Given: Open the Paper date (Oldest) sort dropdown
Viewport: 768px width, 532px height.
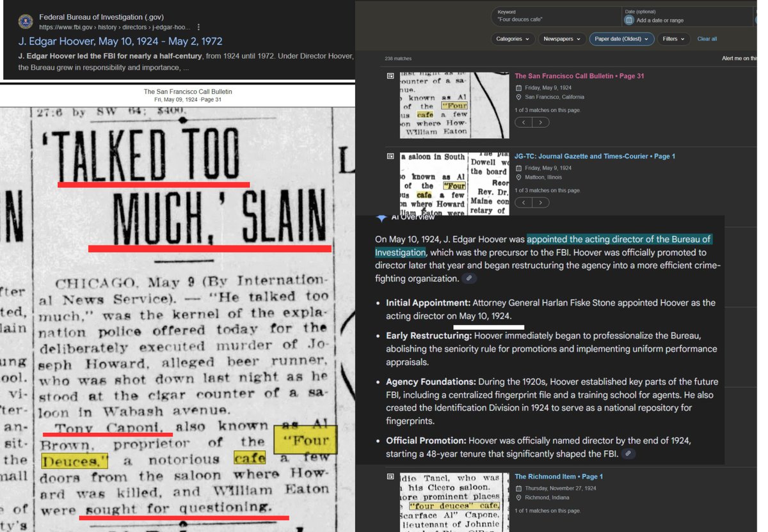Looking at the screenshot, I should click(x=621, y=39).
